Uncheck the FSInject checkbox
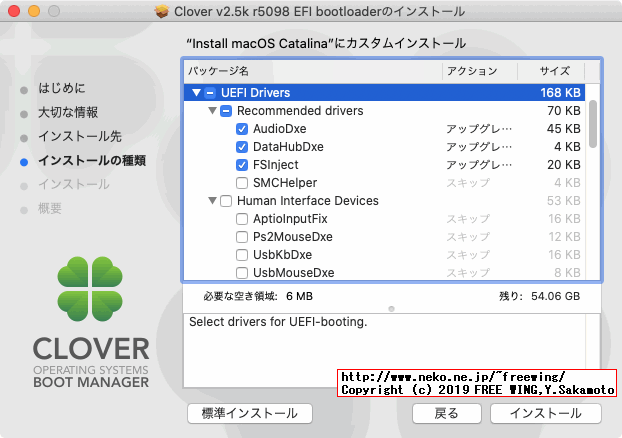The height and width of the screenshot is (438, 622). [x=242, y=165]
